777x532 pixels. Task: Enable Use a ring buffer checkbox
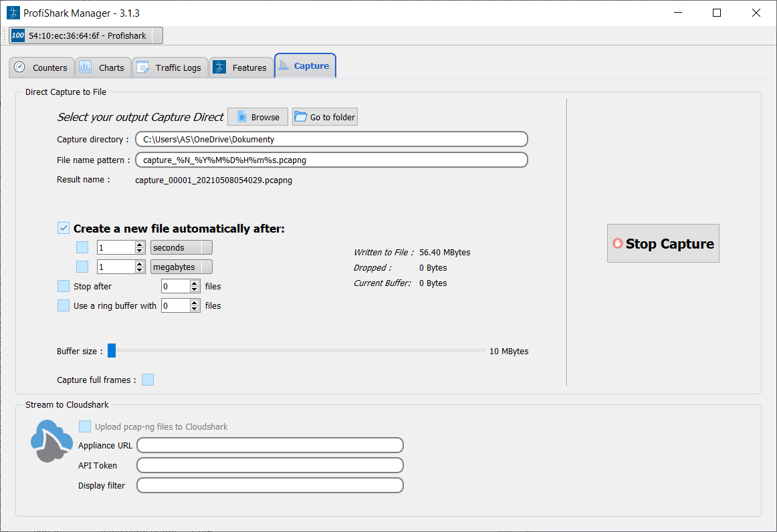(x=64, y=305)
